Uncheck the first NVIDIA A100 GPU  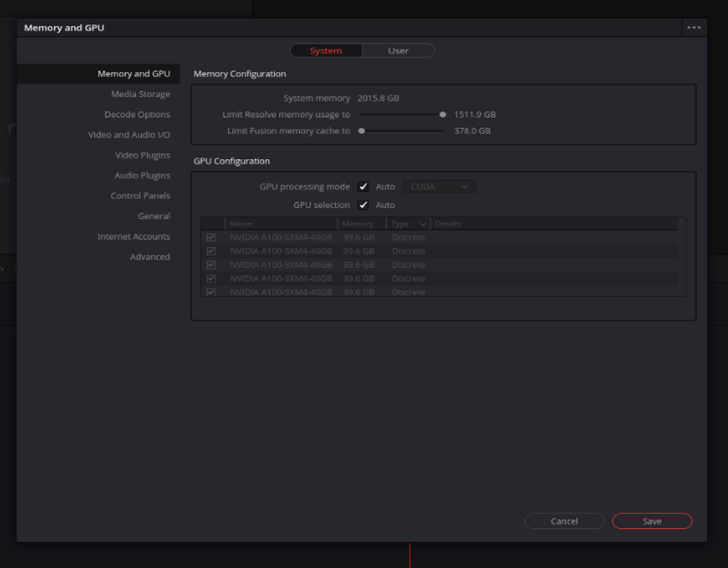tap(212, 237)
